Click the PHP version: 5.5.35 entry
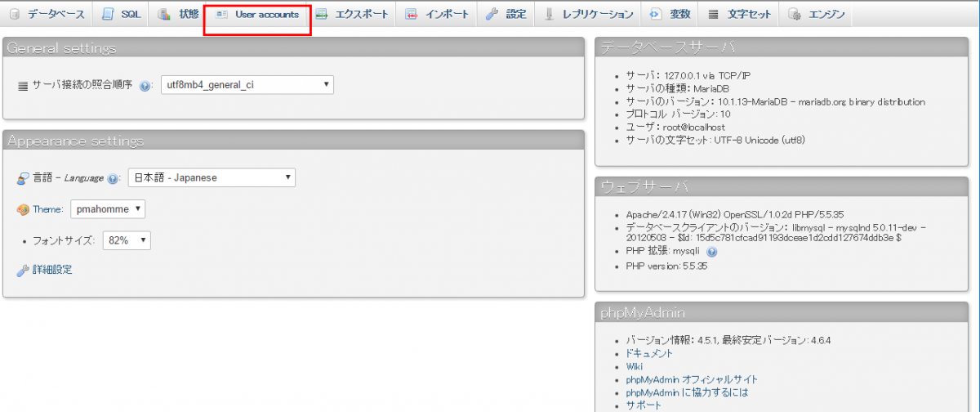Screen dimensions: 980x412 (x=666, y=266)
